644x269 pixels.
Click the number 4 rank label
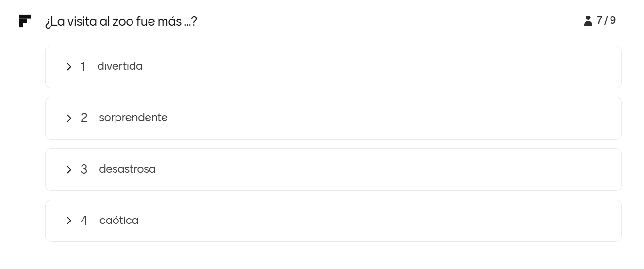point(84,221)
